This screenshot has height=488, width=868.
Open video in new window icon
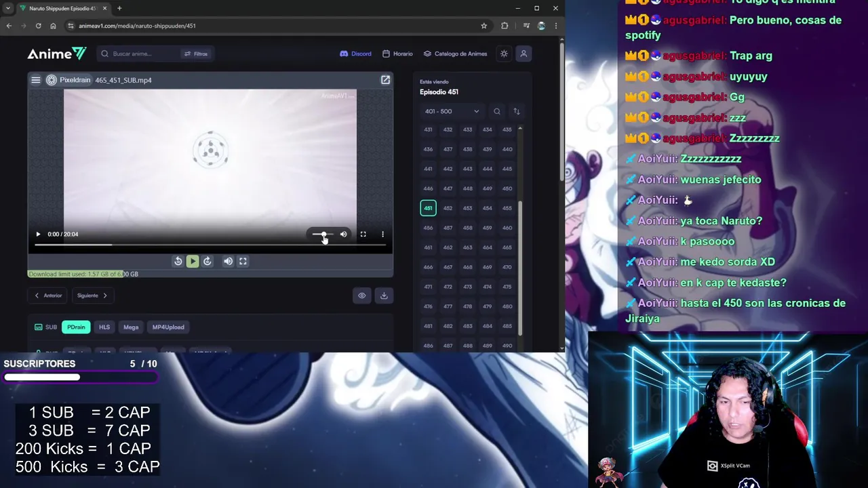pos(385,80)
